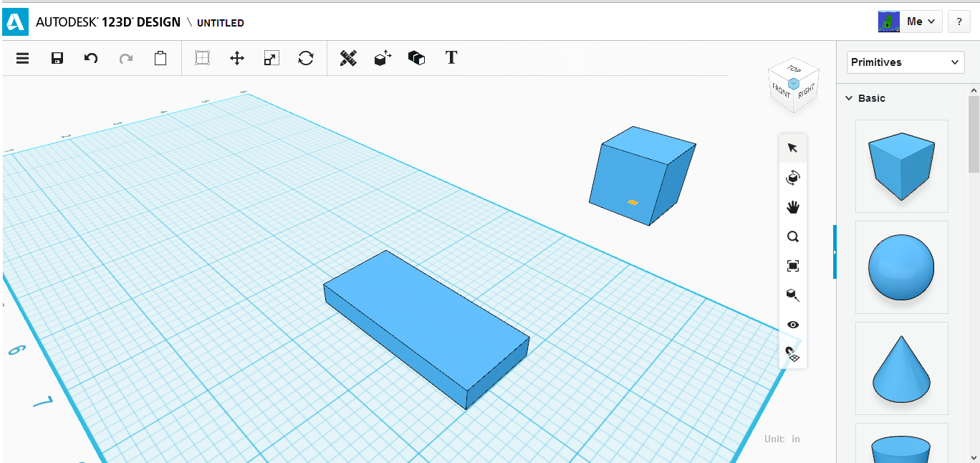Open the hamburger main menu
The height and width of the screenshot is (463, 980).
(22, 58)
